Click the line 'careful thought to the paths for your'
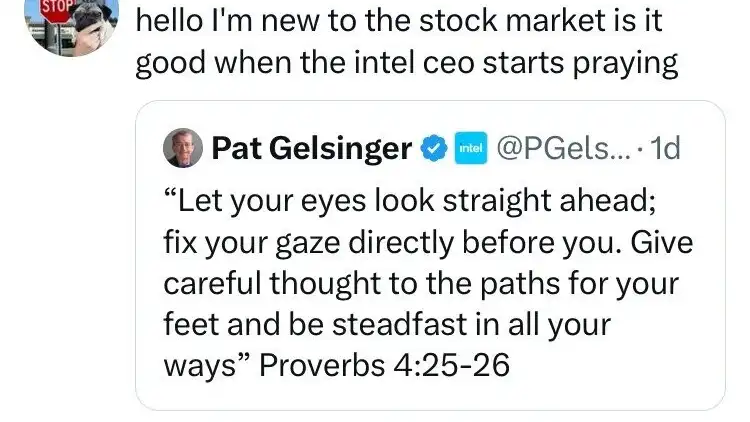The width and height of the screenshot is (750, 422). pos(420,284)
